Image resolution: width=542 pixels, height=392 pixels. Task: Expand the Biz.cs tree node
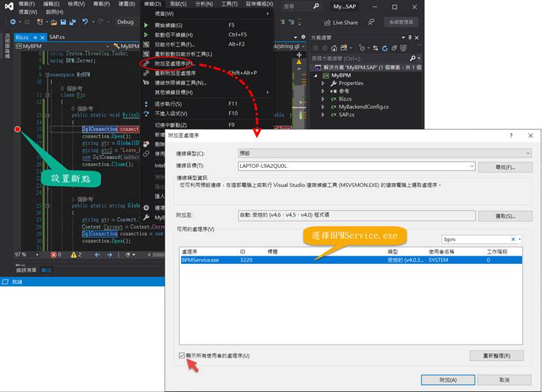pos(323,99)
